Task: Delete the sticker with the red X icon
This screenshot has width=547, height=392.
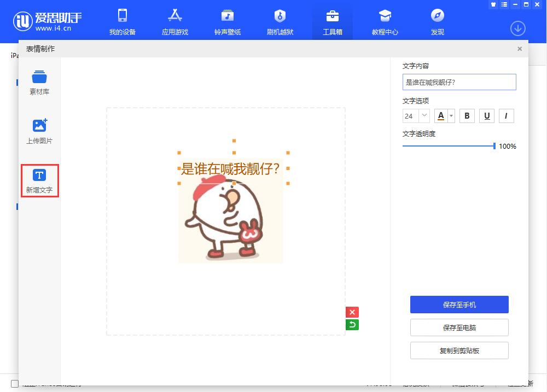Action: click(x=352, y=312)
